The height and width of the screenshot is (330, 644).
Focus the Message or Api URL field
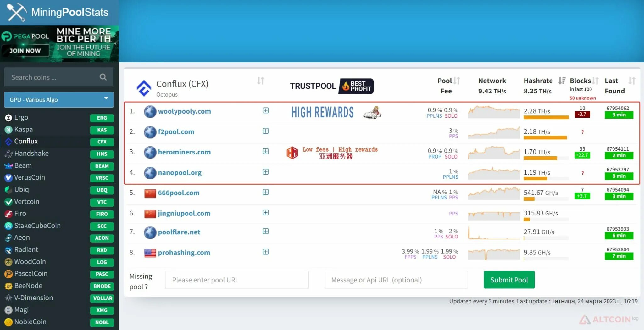(x=396, y=280)
